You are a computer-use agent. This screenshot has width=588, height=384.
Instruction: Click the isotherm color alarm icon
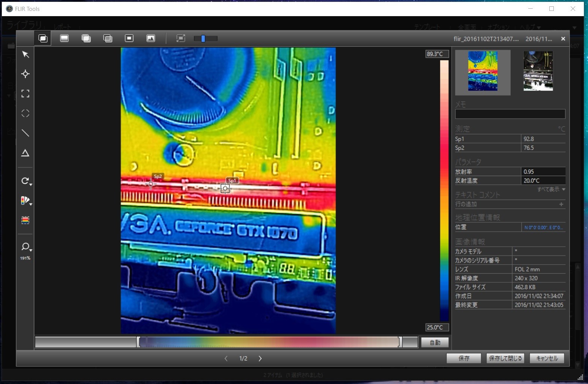pos(25,220)
